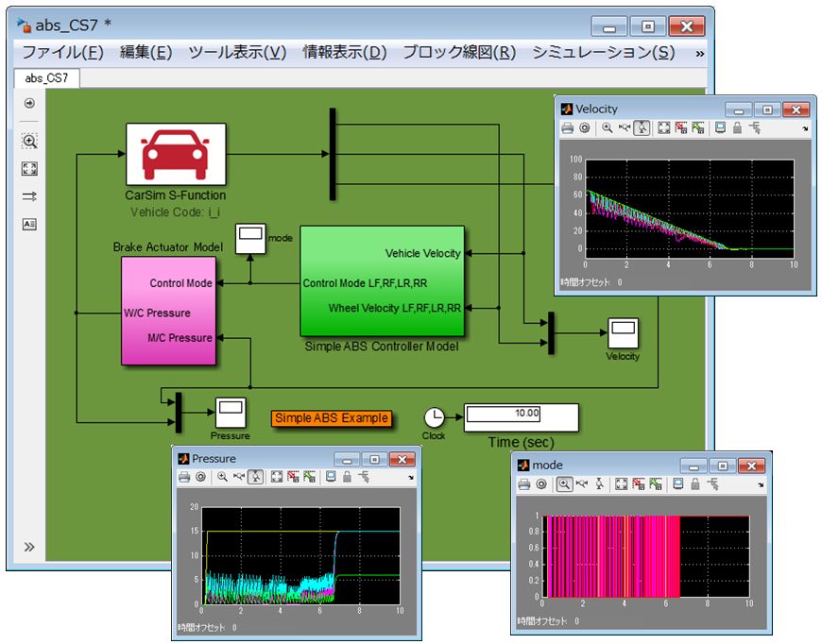
Task: Switch to the abs_CS7 model tab
Action: [46, 79]
